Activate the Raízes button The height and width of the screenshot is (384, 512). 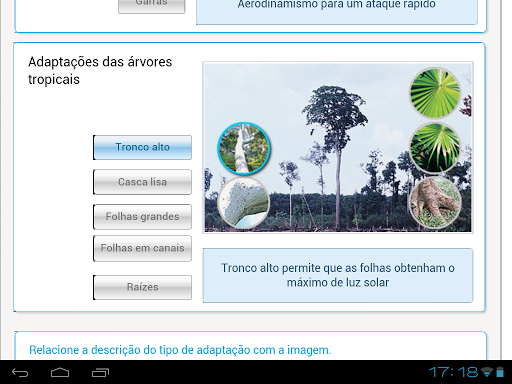click(x=142, y=287)
